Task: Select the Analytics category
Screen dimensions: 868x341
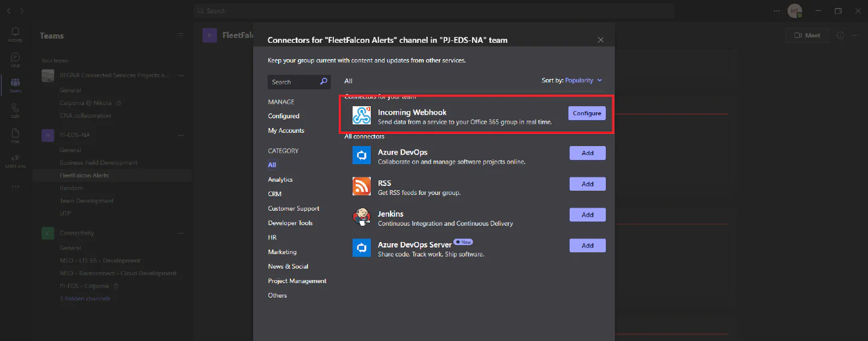Action: pos(280,179)
